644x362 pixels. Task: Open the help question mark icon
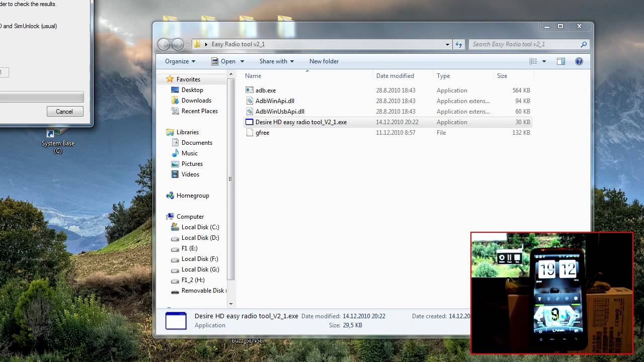[579, 61]
